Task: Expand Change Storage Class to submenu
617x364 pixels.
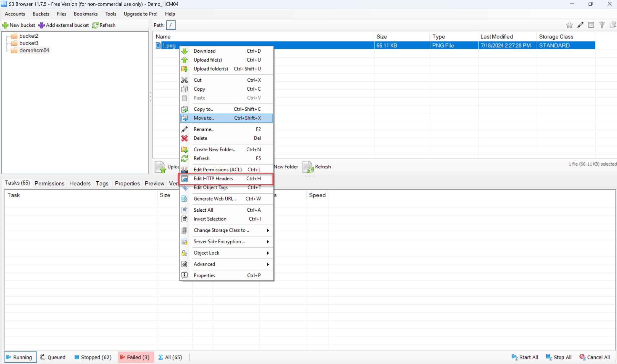Action: click(268, 230)
